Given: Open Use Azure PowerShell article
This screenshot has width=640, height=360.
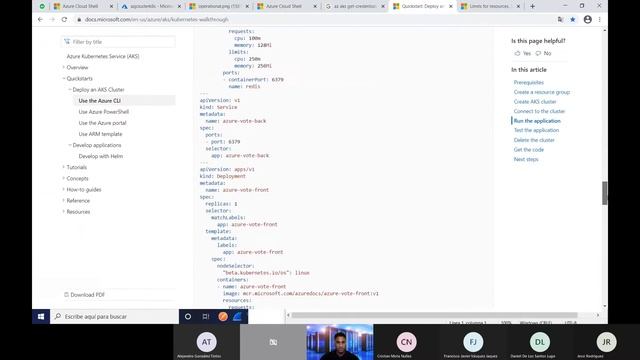Looking at the screenshot, I should [104, 112].
